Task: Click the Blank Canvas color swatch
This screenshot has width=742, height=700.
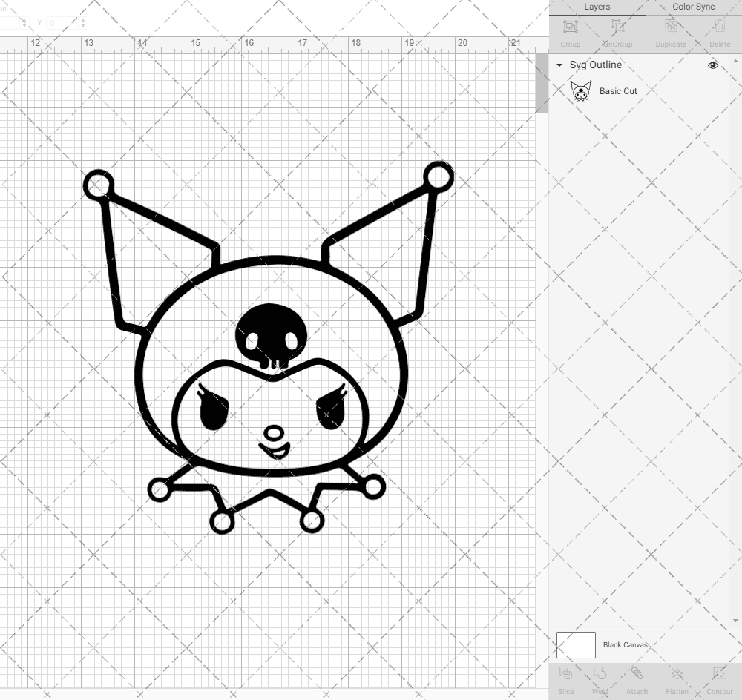Action: click(576, 644)
